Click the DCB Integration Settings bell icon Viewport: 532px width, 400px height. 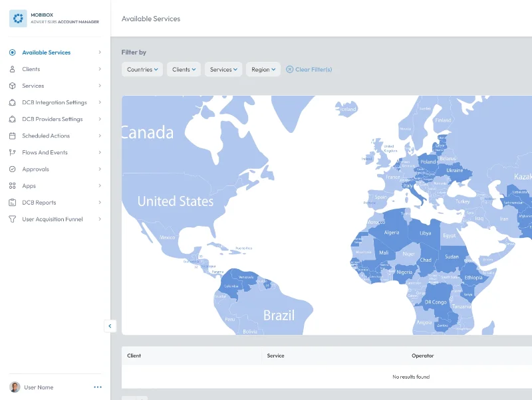(x=14, y=102)
